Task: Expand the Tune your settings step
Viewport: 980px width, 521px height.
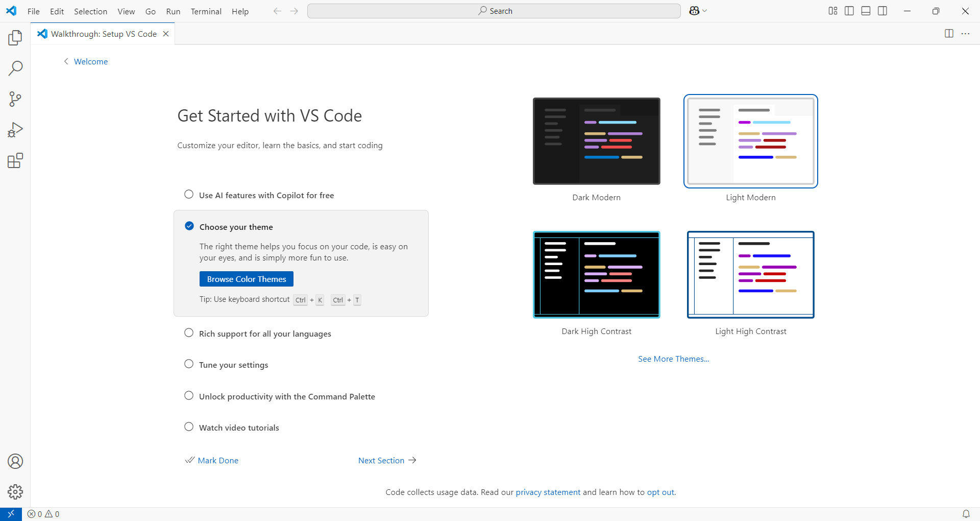Action: click(x=233, y=365)
